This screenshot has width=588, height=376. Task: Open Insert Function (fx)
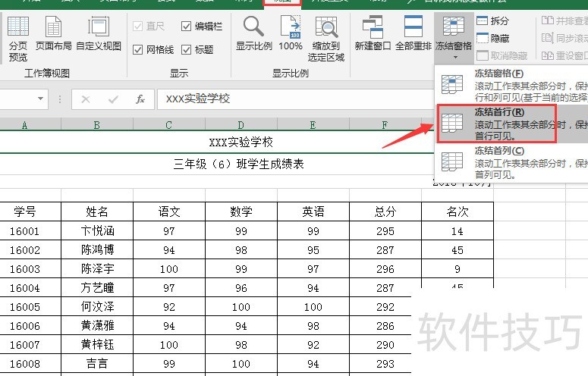140,99
